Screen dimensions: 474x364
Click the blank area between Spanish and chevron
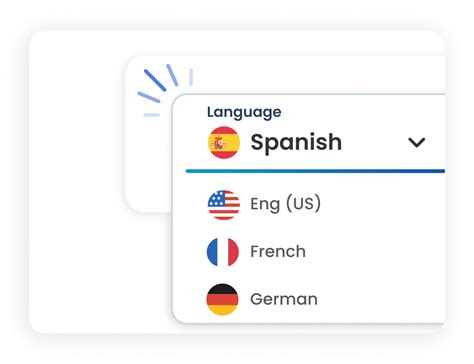coord(375,143)
